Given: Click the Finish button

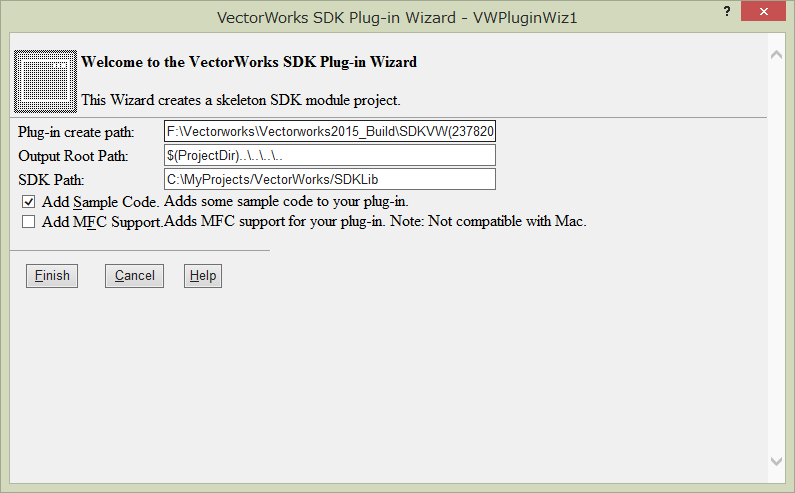Looking at the screenshot, I should 52,275.
